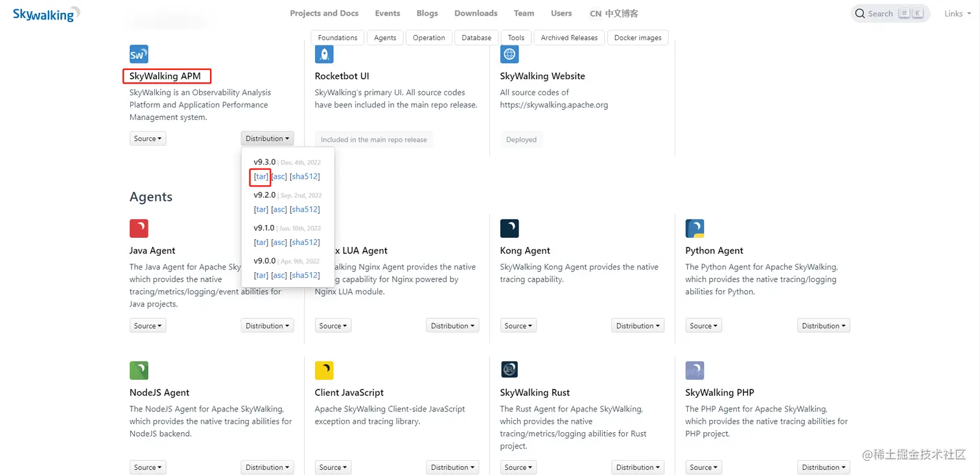
Task: Open Distribution dropdown under SkyWalking Rust
Action: click(638, 467)
